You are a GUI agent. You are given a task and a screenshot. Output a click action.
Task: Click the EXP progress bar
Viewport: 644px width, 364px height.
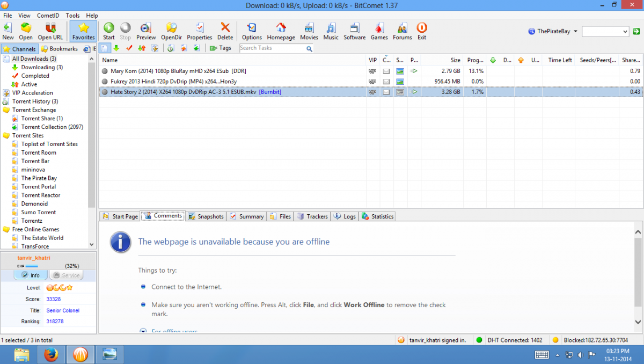(32, 266)
